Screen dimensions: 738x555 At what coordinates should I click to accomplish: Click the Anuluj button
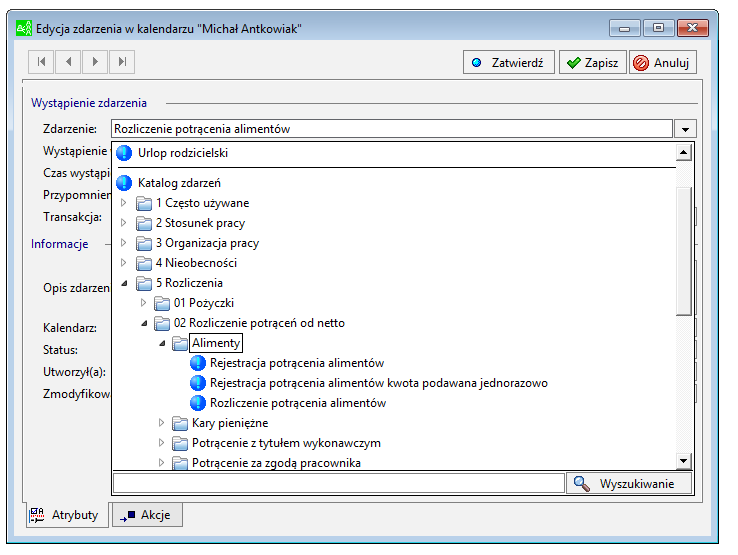pos(662,63)
